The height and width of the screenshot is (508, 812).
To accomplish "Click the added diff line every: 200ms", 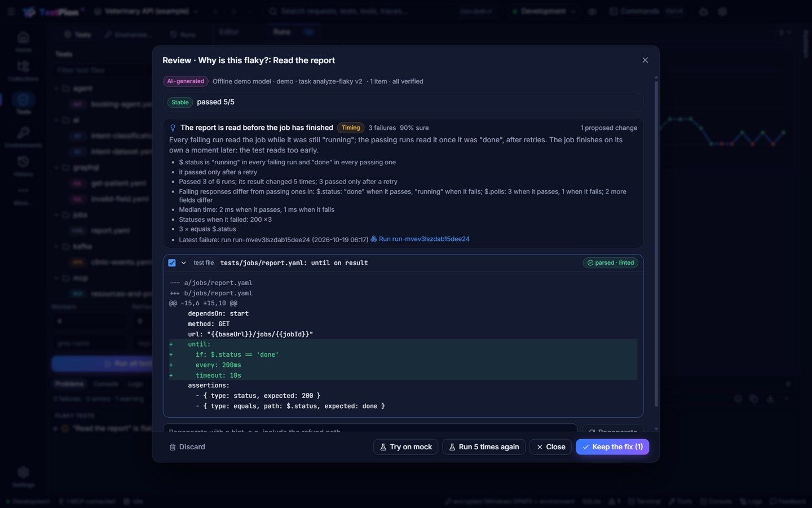I will [x=403, y=365].
